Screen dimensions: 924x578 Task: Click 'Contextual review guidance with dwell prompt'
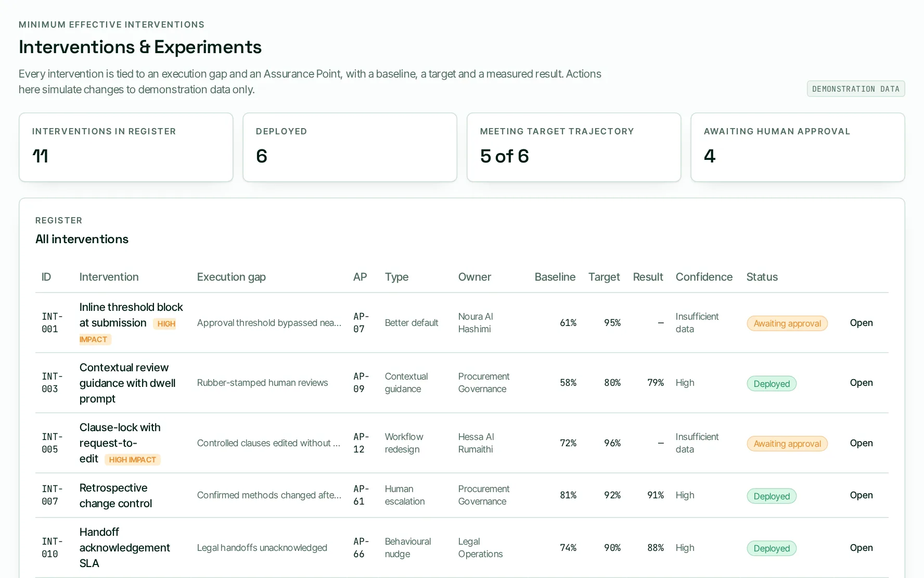127,383
